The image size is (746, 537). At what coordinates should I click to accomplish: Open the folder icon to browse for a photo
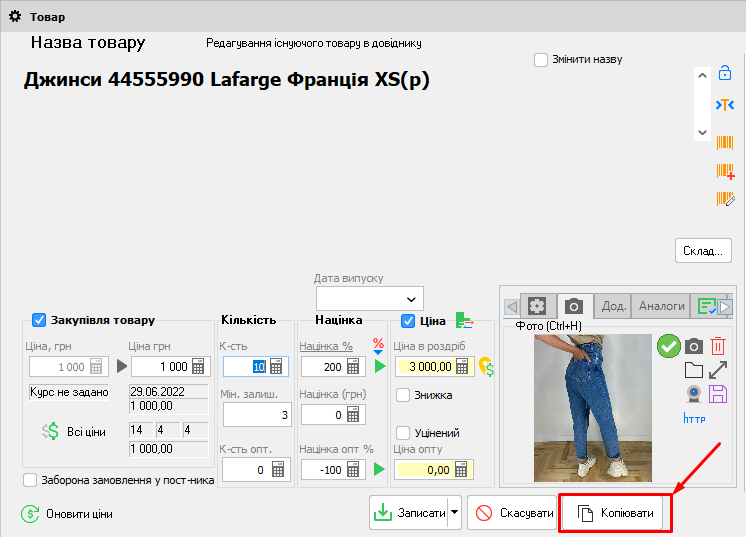click(693, 370)
